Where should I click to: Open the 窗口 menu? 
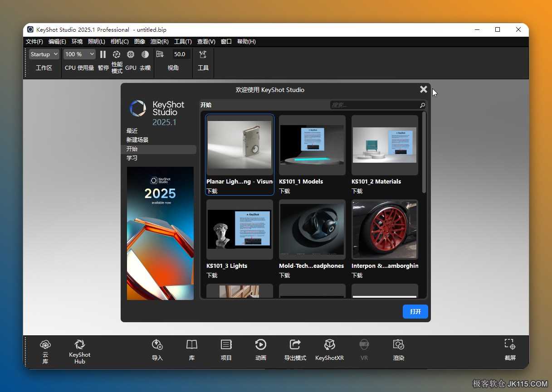click(226, 41)
